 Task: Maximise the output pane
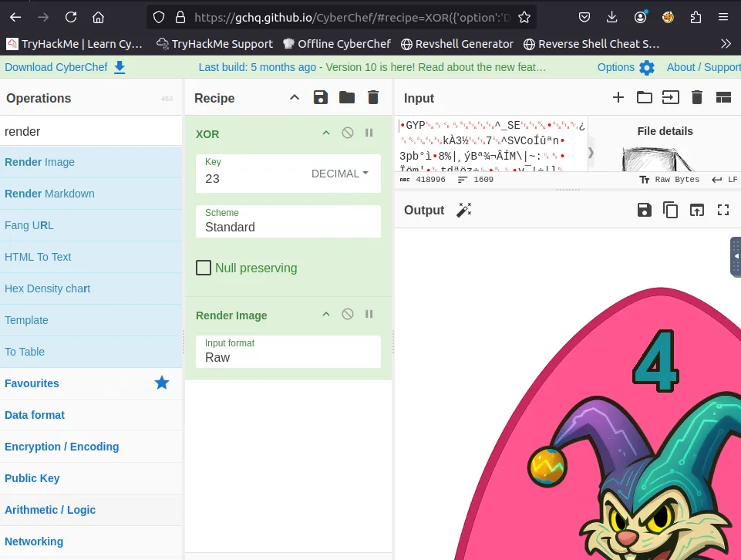point(722,210)
